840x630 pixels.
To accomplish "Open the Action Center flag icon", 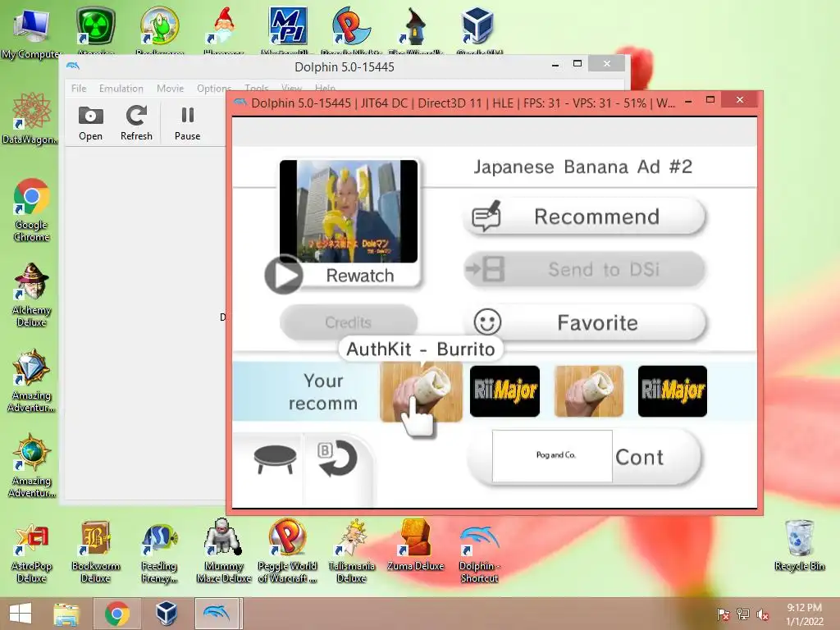I will pyautogui.click(x=723, y=614).
